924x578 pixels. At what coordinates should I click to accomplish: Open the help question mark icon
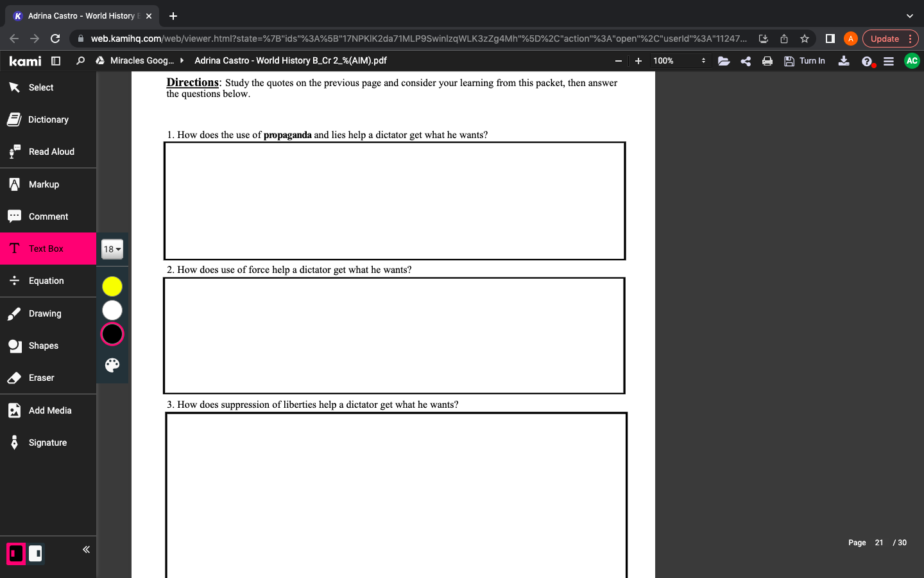coord(867,62)
